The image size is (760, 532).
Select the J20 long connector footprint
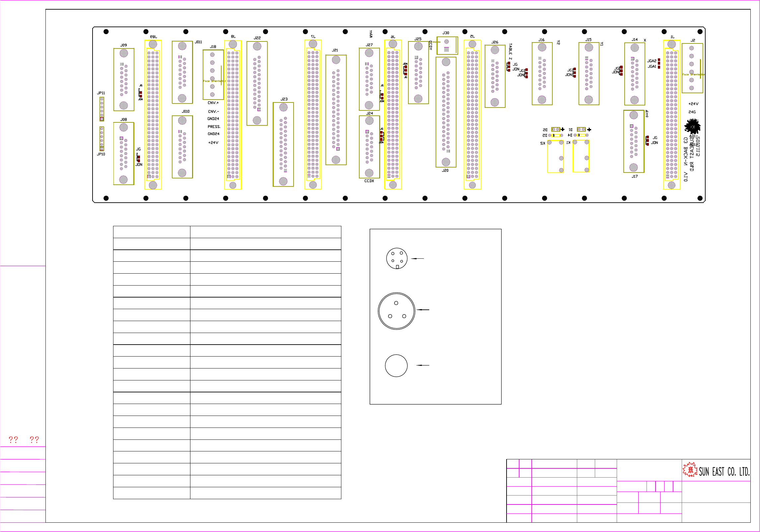pos(446,112)
